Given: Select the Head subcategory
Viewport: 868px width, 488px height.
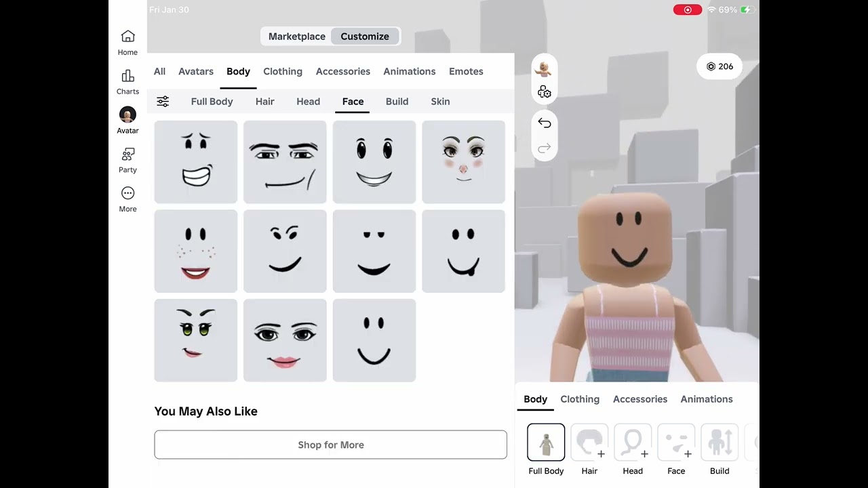Looking at the screenshot, I should click(308, 102).
